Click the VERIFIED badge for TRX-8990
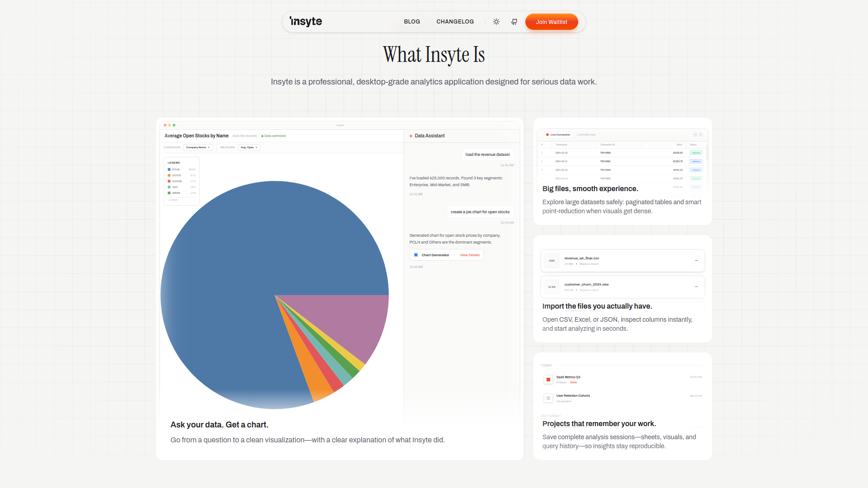This screenshot has width=868, height=488. (696, 153)
